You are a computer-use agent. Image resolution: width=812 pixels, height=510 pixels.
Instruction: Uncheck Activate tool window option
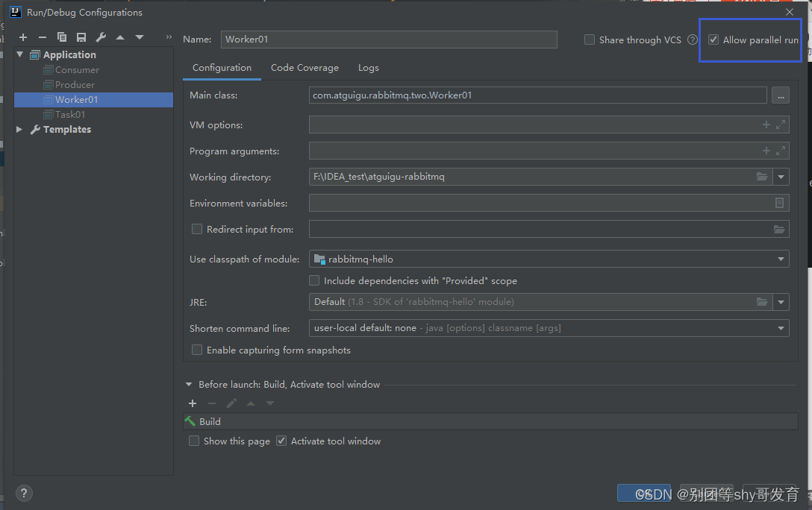point(281,441)
